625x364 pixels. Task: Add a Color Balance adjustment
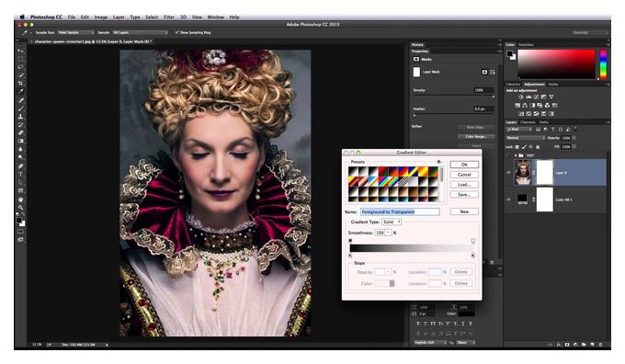pyautogui.click(x=525, y=106)
